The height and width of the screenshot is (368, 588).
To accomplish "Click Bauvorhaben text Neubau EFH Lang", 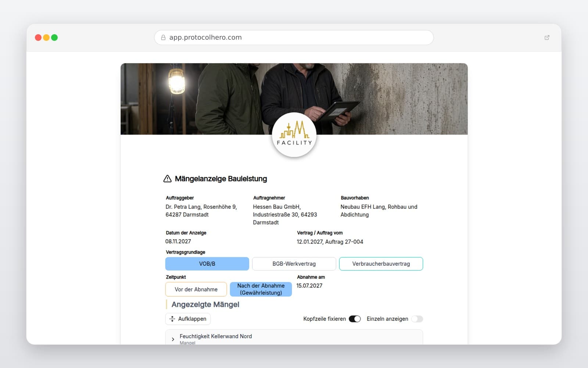I will [x=379, y=211].
